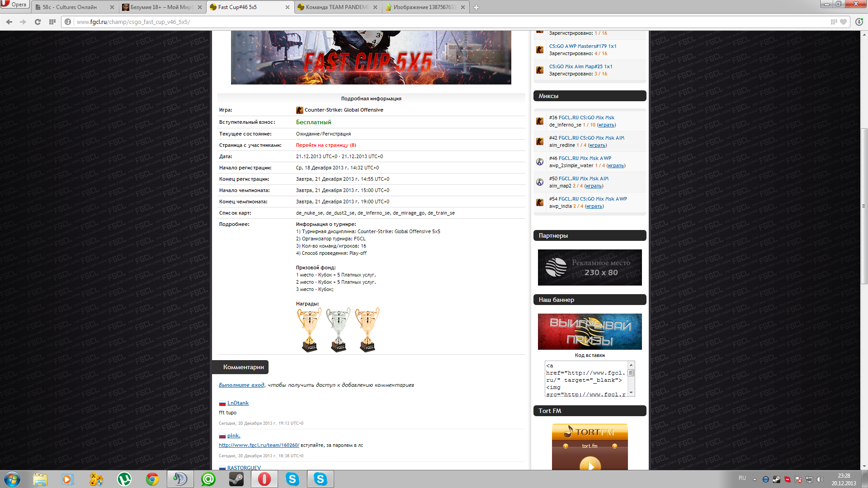Add page to Stash heart icon
Image resolution: width=868 pixels, height=488 pixels.
[843, 22]
